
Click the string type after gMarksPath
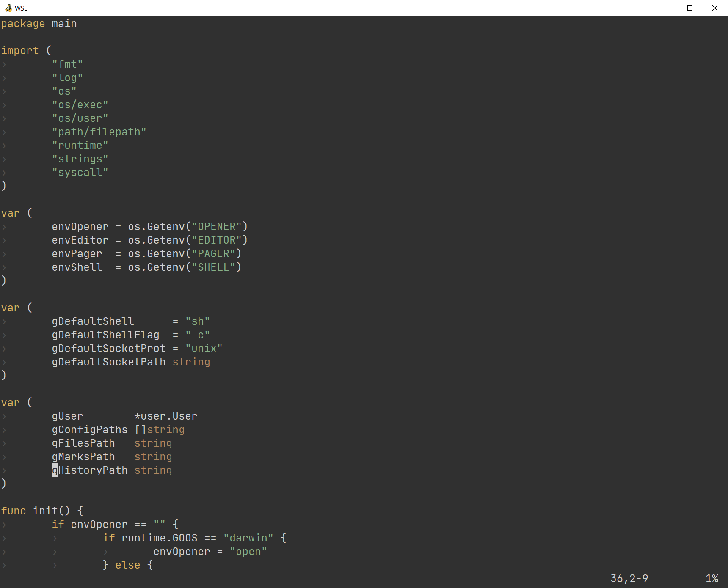[x=153, y=457]
